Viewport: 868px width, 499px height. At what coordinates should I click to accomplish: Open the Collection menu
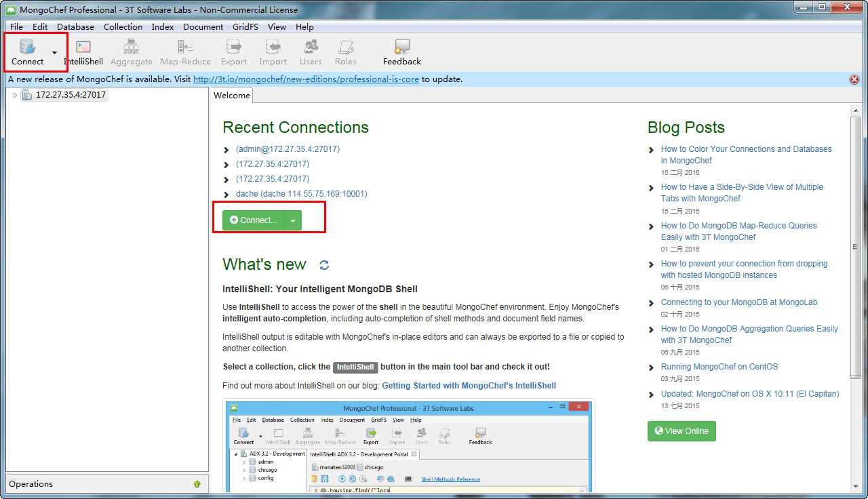(x=123, y=27)
